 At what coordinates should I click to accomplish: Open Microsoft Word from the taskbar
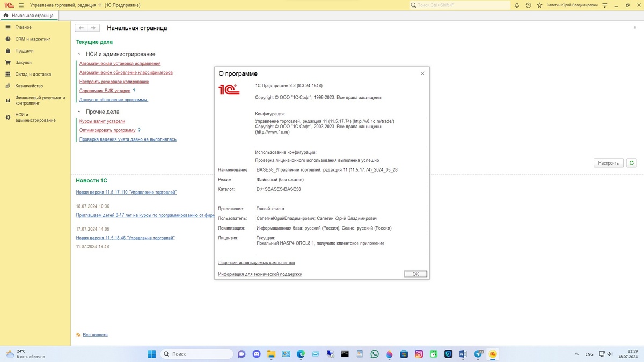[x=463, y=354]
